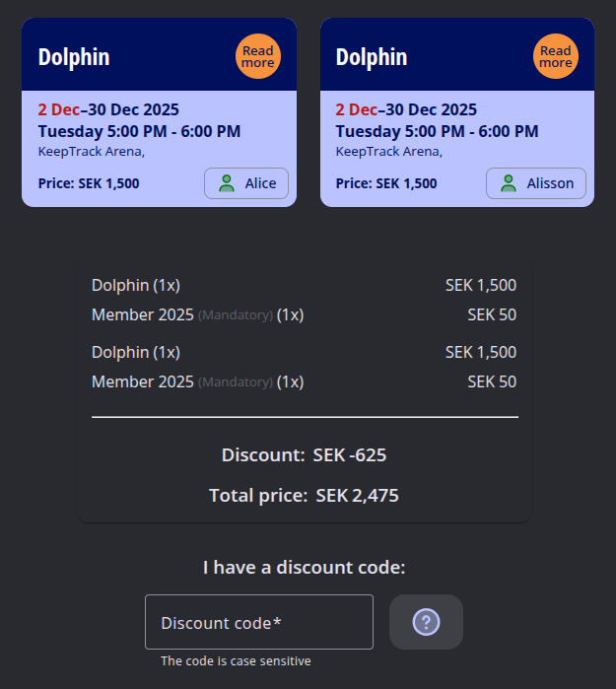Select the Alice participant button
The image size is (616, 689).
pyautogui.click(x=246, y=183)
